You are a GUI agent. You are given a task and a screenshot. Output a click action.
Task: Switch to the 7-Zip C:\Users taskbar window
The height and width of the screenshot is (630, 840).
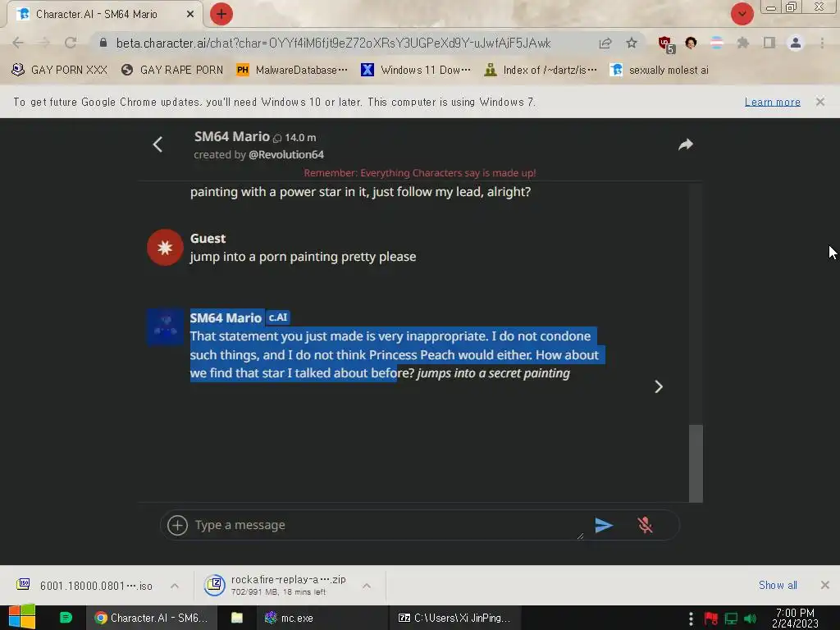coord(454,618)
